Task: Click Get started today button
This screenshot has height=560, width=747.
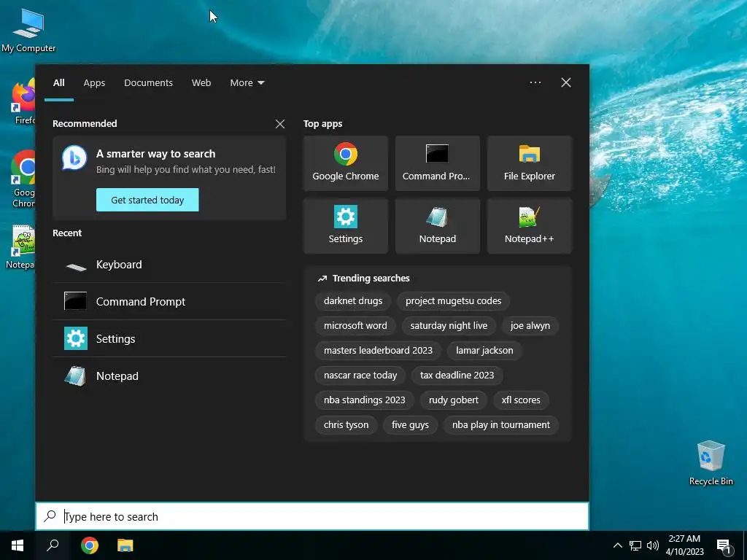Action: pyautogui.click(x=147, y=200)
